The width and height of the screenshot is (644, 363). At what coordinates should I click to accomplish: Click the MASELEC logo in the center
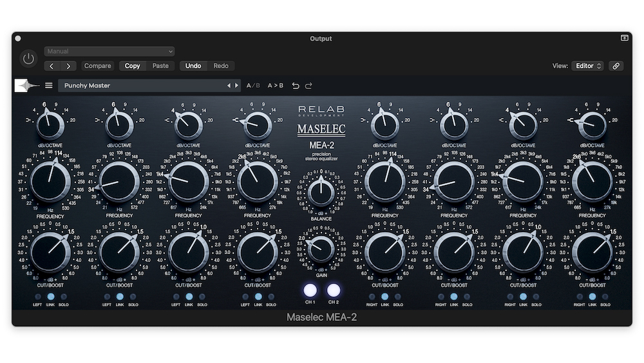321,130
